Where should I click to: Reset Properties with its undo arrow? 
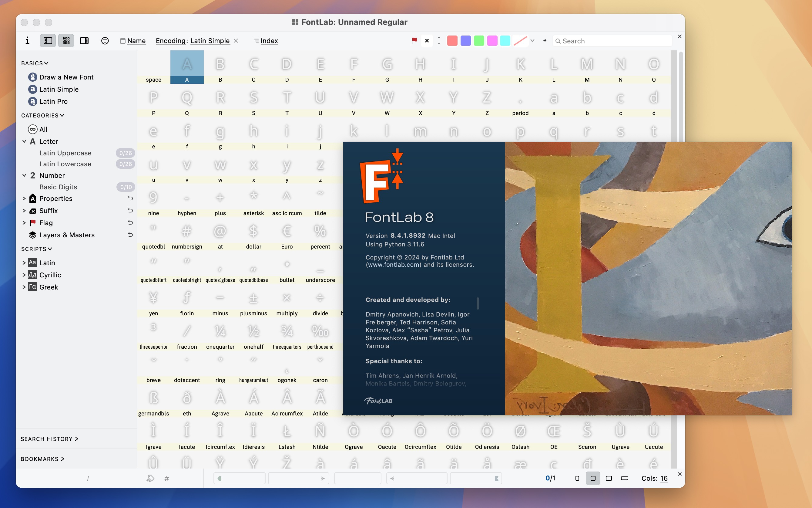click(130, 198)
